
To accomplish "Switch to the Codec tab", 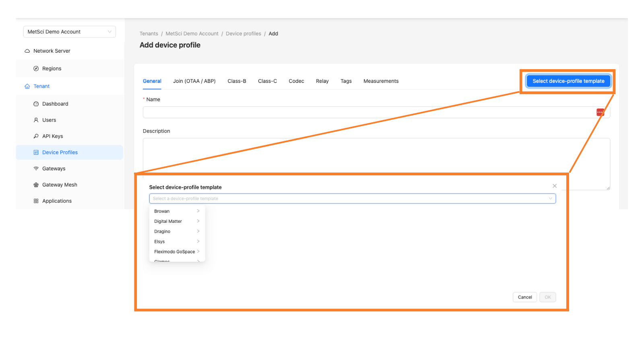I will pyautogui.click(x=296, y=81).
